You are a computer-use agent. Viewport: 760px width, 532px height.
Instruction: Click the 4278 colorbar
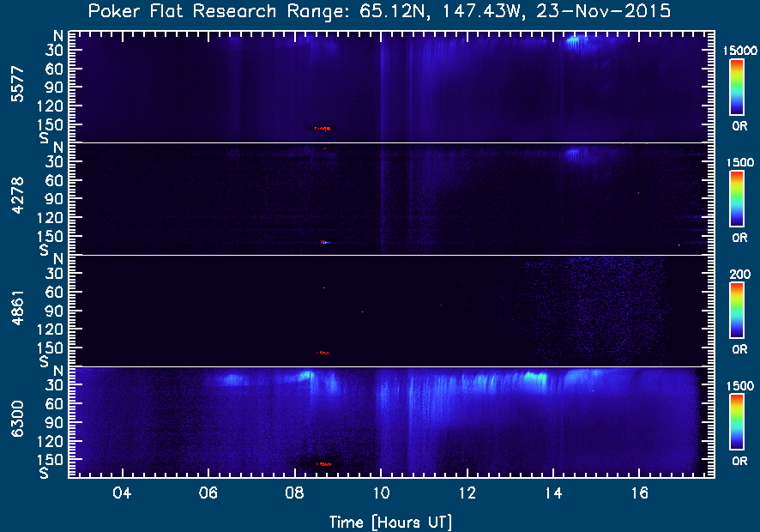[737, 199]
